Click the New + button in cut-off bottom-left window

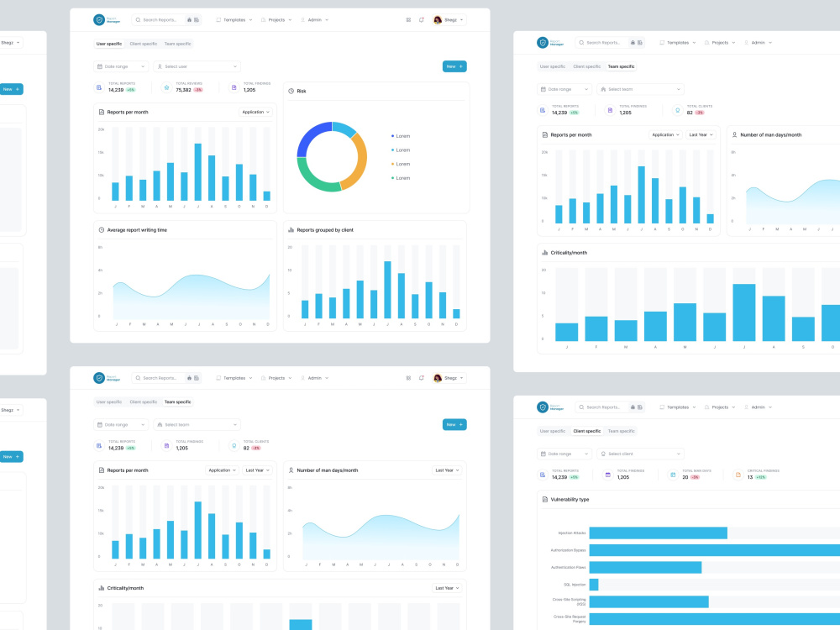11,456
